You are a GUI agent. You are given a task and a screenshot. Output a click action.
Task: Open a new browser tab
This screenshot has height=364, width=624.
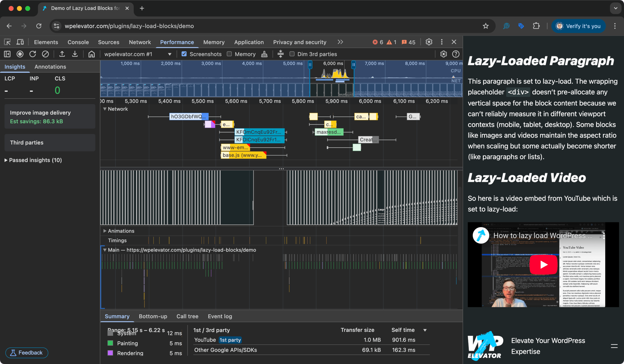point(142,9)
